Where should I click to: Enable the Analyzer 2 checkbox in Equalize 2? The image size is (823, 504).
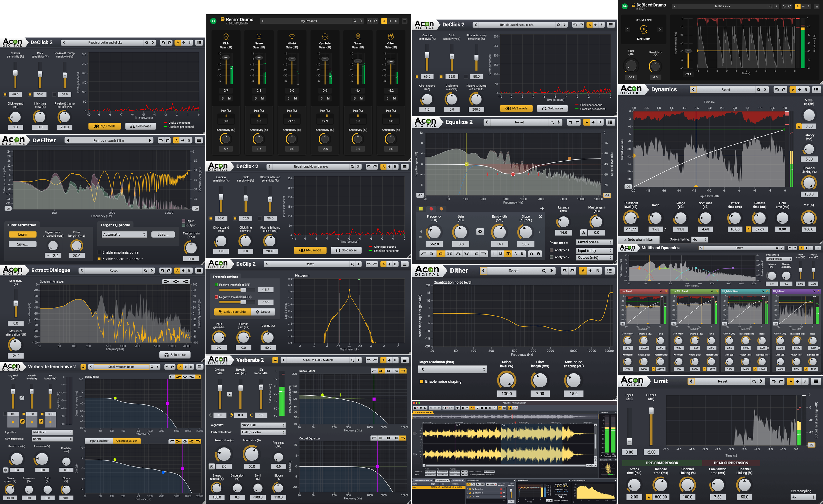point(552,257)
